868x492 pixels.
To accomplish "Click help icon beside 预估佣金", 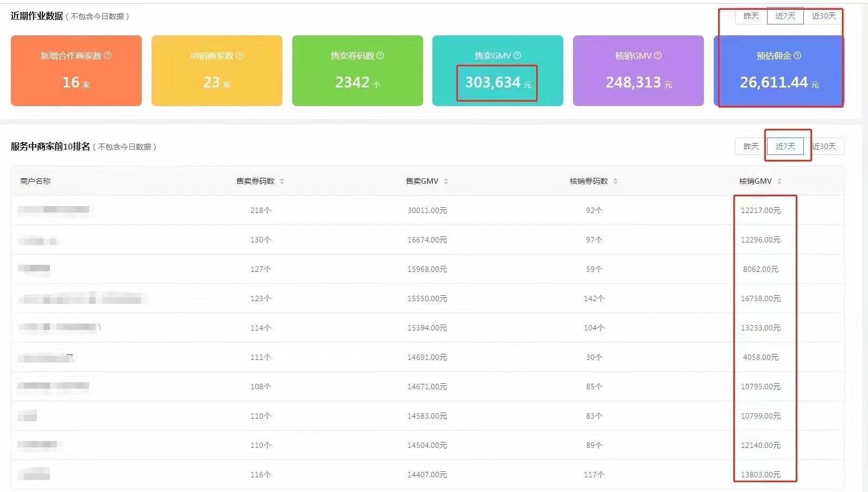I will [797, 55].
